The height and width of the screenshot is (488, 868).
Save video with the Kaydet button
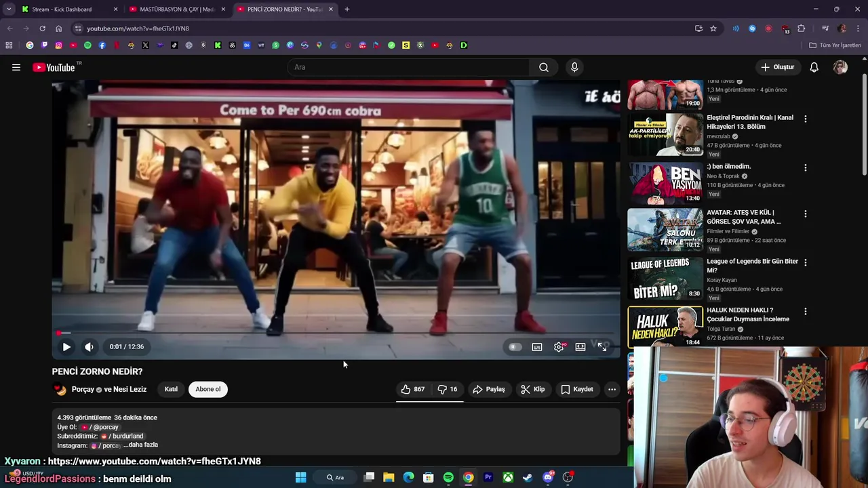tap(577, 389)
